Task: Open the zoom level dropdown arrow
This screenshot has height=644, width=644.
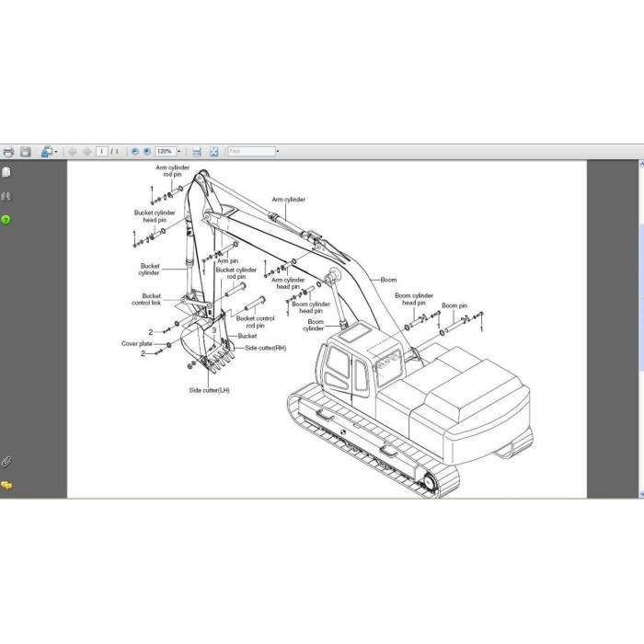Action: coord(178,152)
